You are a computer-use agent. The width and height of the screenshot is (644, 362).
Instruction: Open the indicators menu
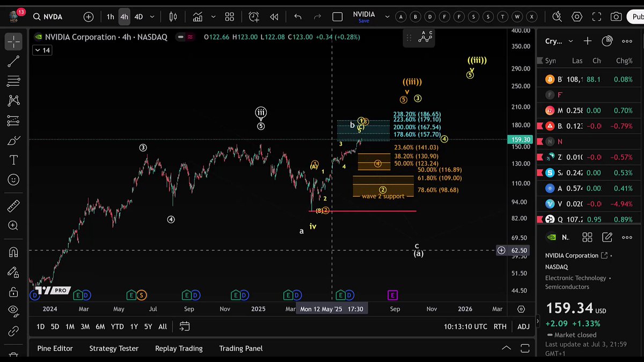[x=198, y=17]
